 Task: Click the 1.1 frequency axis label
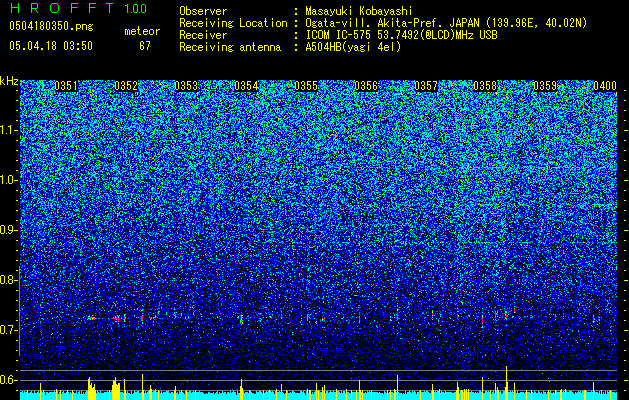coord(9,130)
